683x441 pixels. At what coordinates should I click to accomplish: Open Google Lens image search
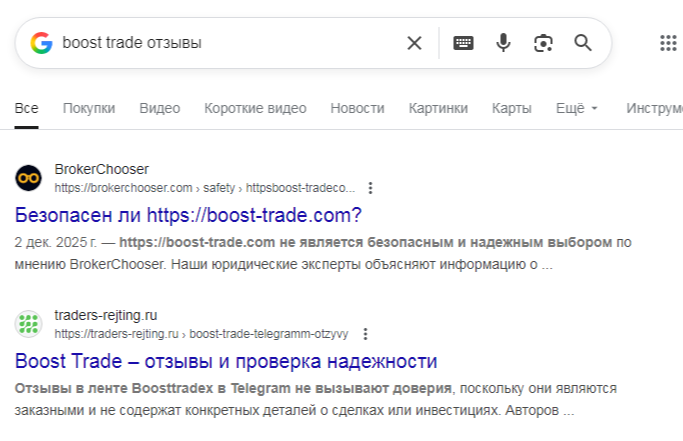[x=543, y=43]
